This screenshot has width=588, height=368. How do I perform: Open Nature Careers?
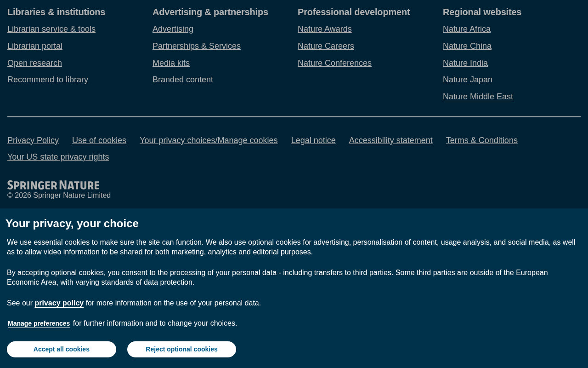pyautogui.click(x=326, y=46)
